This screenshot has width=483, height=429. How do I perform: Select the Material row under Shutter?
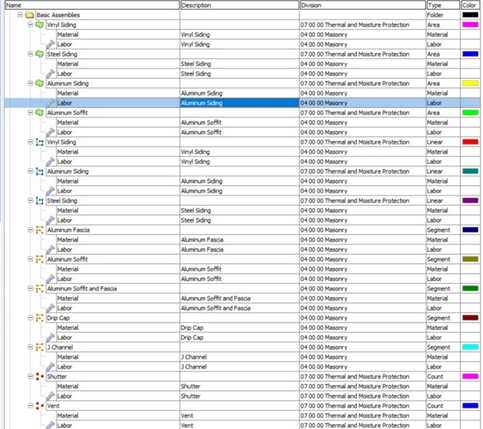68,386
